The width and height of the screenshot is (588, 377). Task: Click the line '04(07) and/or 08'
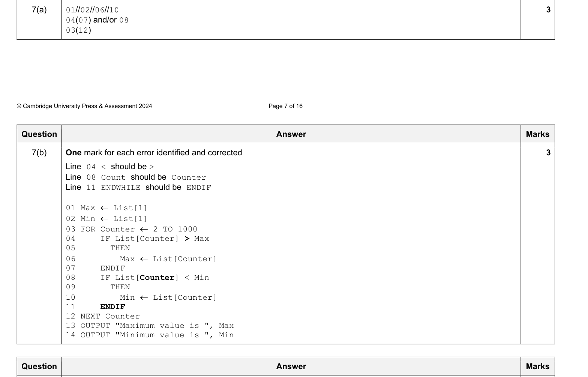(97, 20)
